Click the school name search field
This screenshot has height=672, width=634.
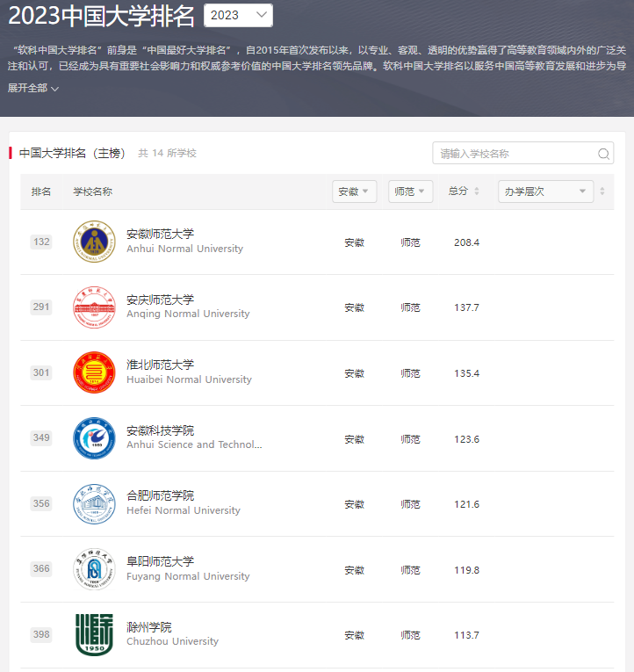pyautogui.click(x=514, y=154)
